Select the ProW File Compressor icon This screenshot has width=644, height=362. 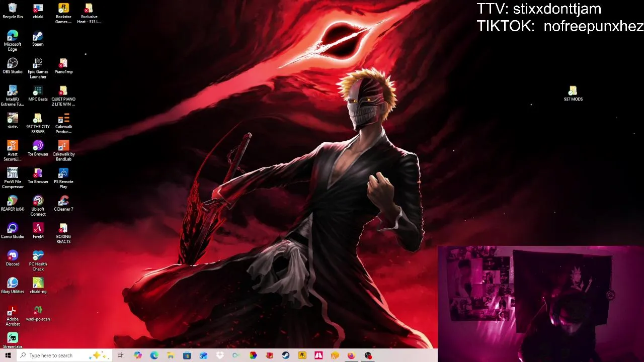[13, 178]
